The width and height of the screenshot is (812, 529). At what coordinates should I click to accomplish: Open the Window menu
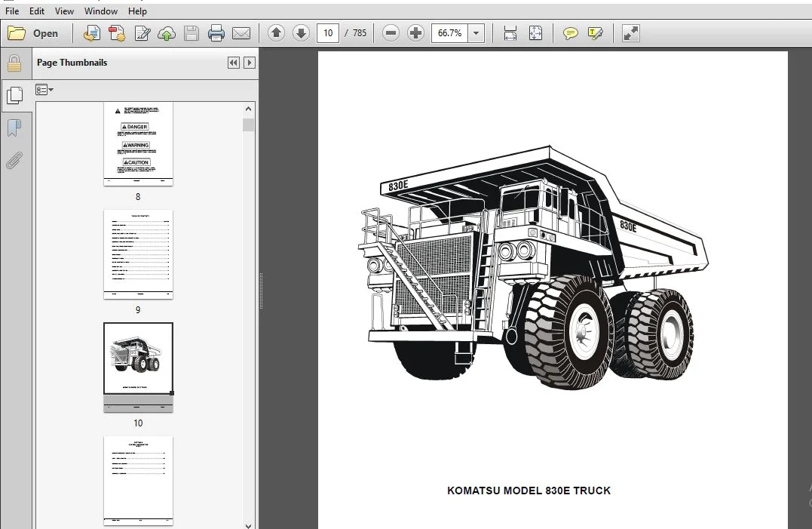(x=100, y=11)
